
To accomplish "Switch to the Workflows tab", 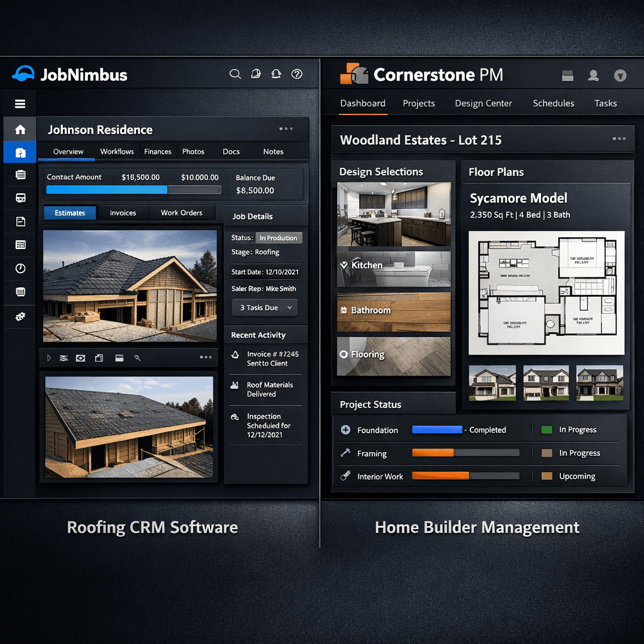I will coord(117,152).
